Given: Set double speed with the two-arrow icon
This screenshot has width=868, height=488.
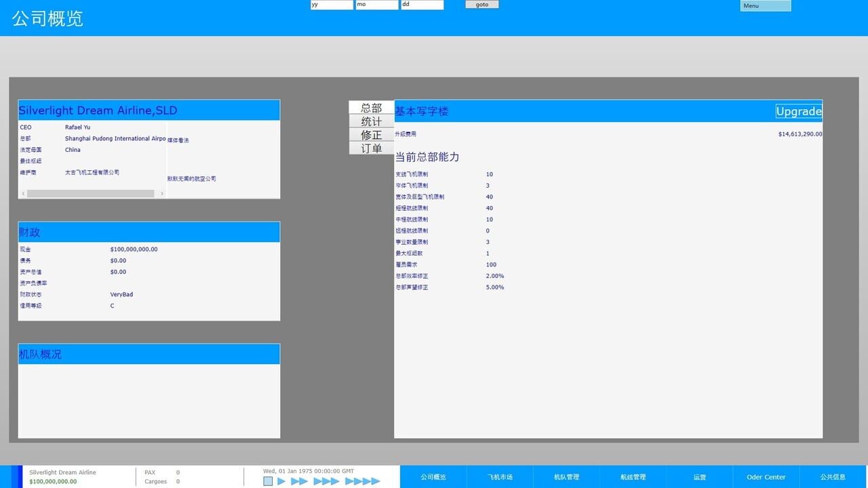Looking at the screenshot, I should 299,481.
